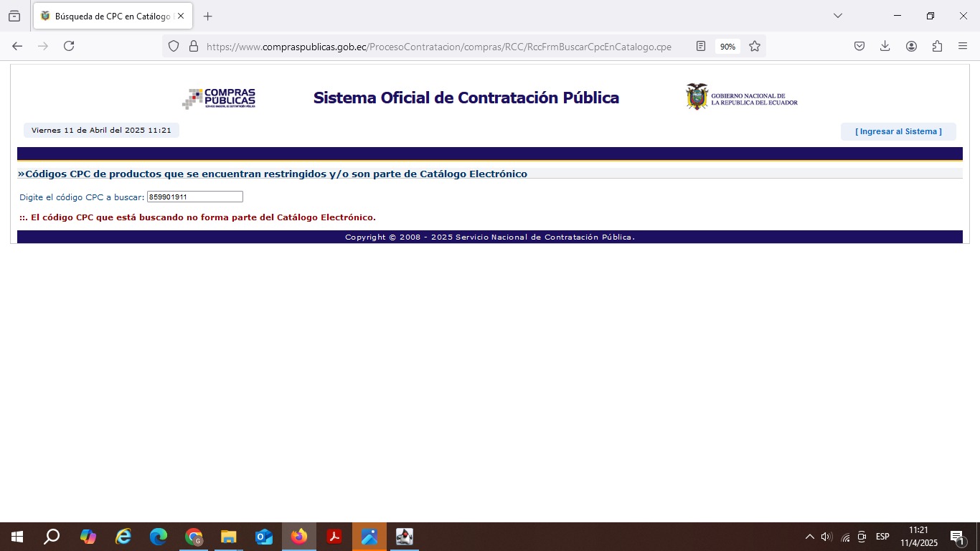Click the Ingresar al Sistema link
The width and height of the screenshot is (980, 551).
pyautogui.click(x=898, y=131)
